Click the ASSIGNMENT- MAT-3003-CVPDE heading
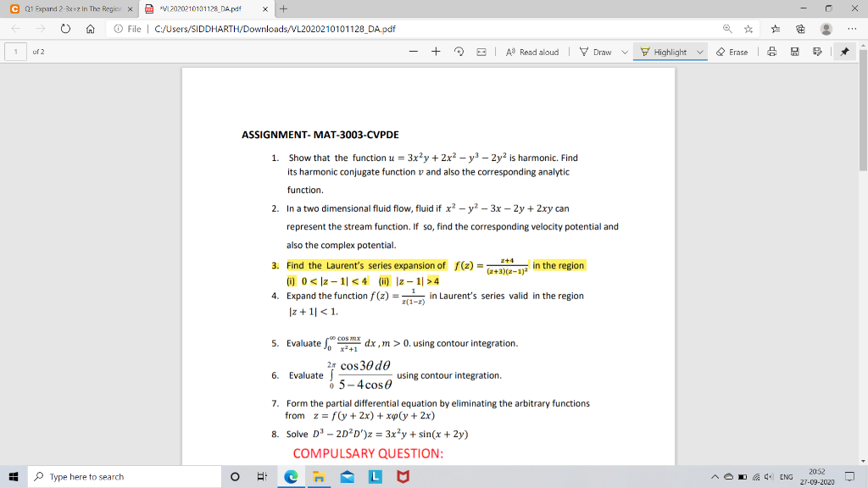868x488 pixels. click(320, 135)
